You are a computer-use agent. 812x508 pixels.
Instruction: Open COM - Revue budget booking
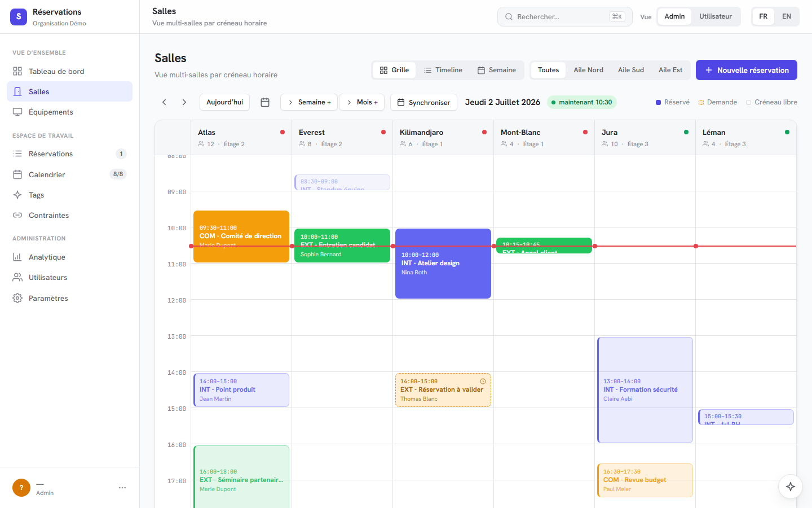coord(645,480)
